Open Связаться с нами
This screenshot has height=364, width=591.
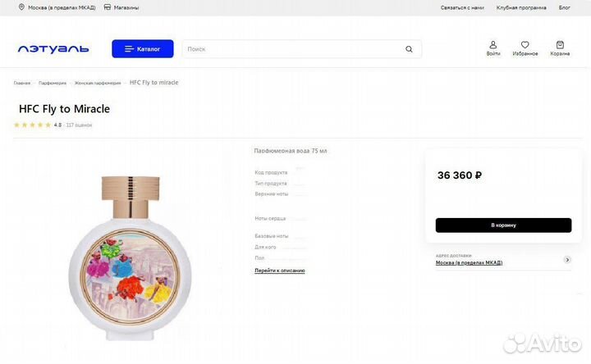462,7
